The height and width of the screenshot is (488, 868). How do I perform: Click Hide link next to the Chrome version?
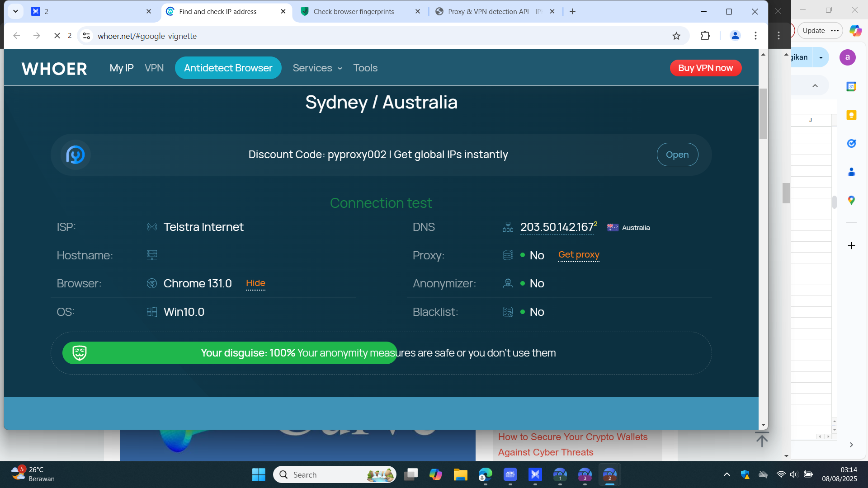pos(255,283)
